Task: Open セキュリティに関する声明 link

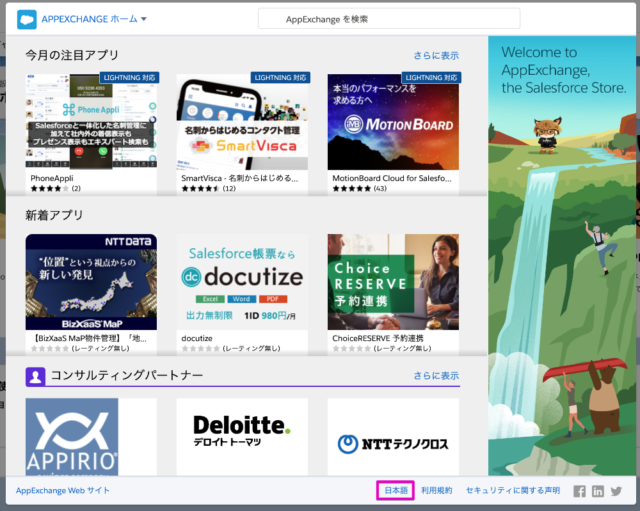Action: [513, 491]
